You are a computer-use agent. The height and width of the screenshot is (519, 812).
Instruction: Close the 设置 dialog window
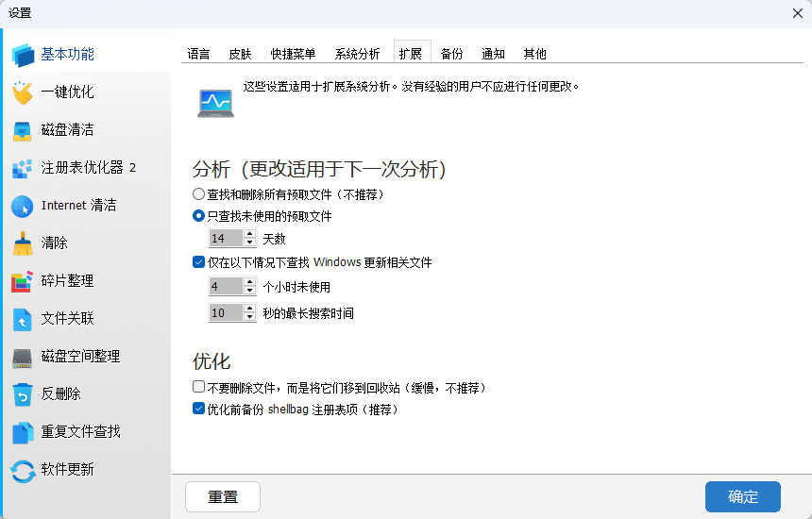pos(798,13)
